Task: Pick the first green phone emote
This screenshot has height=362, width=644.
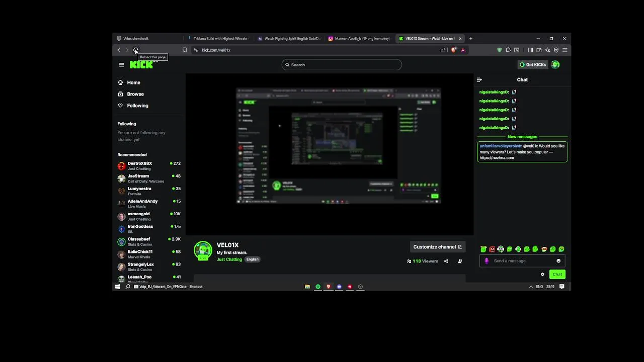Action: click(484, 249)
